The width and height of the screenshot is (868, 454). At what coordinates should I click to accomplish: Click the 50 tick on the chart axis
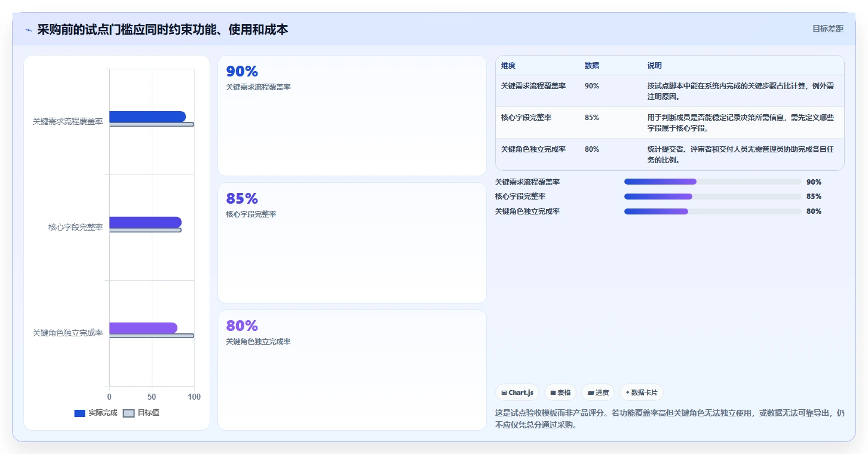coord(152,397)
